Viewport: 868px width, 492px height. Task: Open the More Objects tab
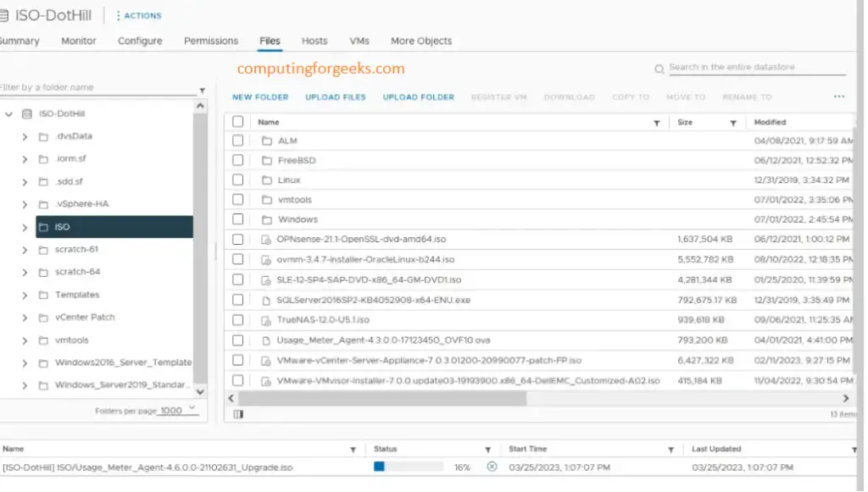click(x=421, y=41)
